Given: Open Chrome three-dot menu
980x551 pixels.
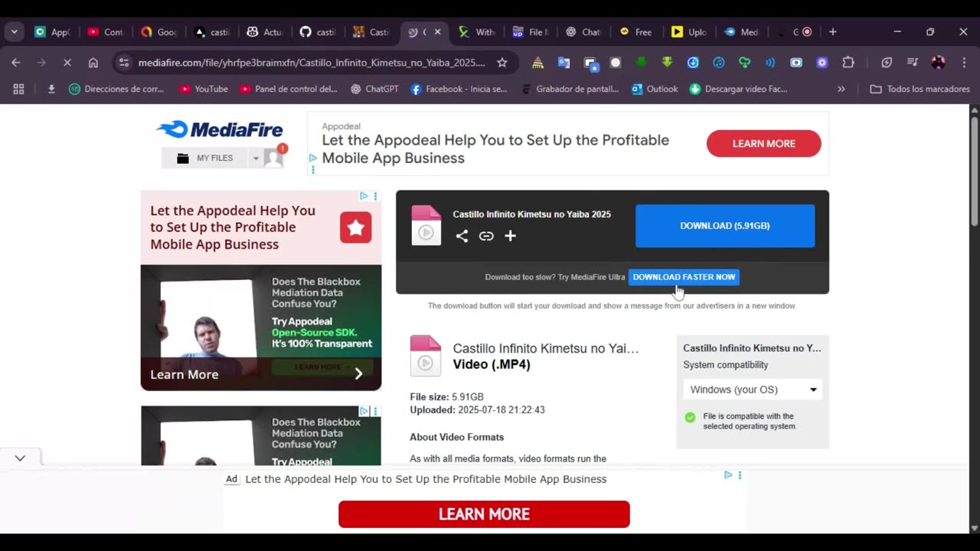Looking at the screenshot, I should click(x=964, y=63).
